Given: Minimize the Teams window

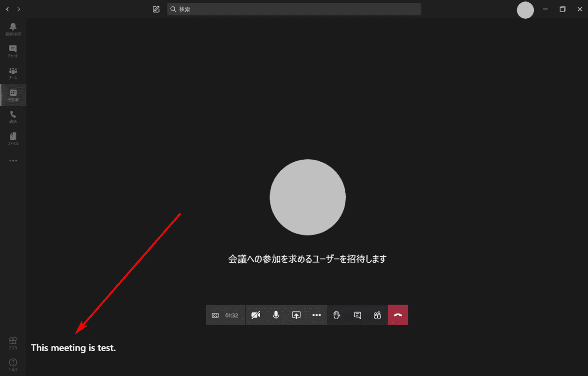Looking at the screenshot, I should 545,9.
